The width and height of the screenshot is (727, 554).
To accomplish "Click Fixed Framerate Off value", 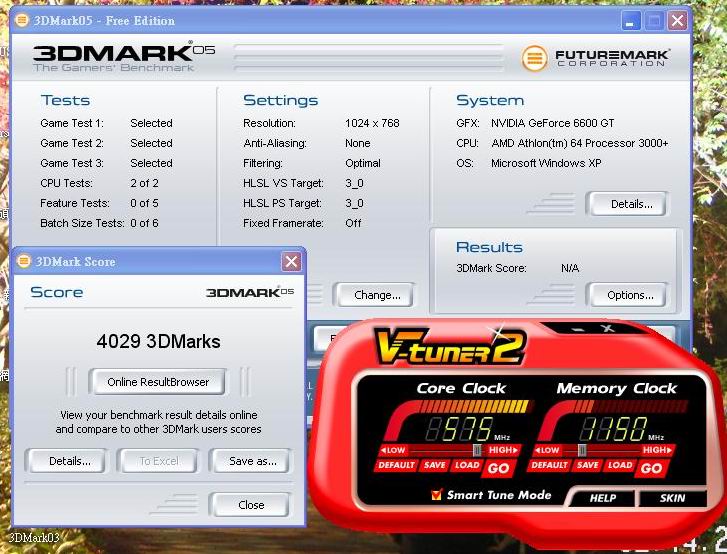I will tap(353, 223).
